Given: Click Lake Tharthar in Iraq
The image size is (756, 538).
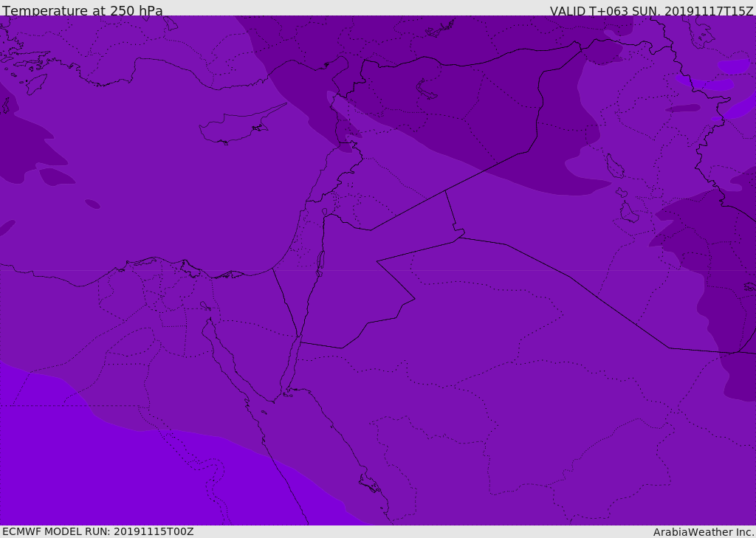Looking at the screenshot, I should (614, 166).
